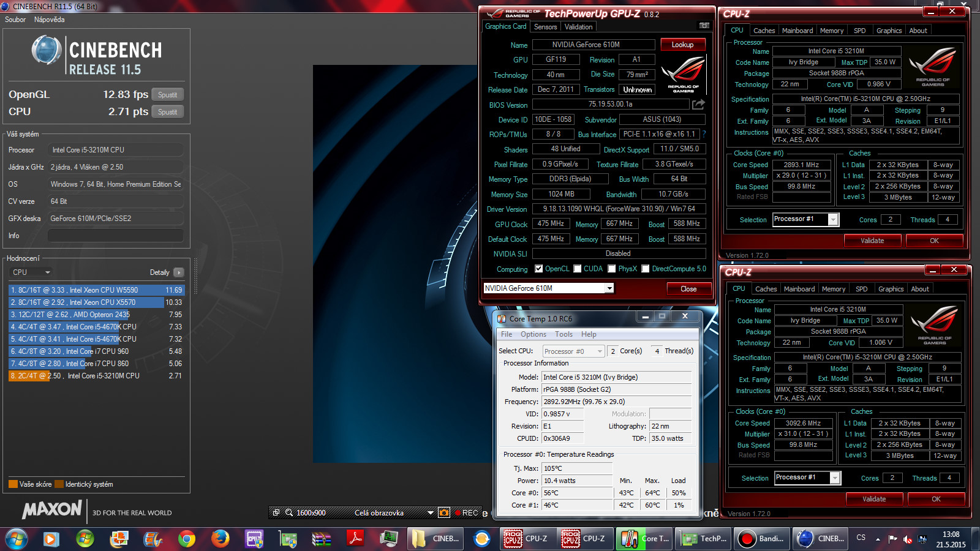The height and width of the screenshot is (551, 980).
Task: Open Google Chrome from the taskbar
Action: pos(187,539)
